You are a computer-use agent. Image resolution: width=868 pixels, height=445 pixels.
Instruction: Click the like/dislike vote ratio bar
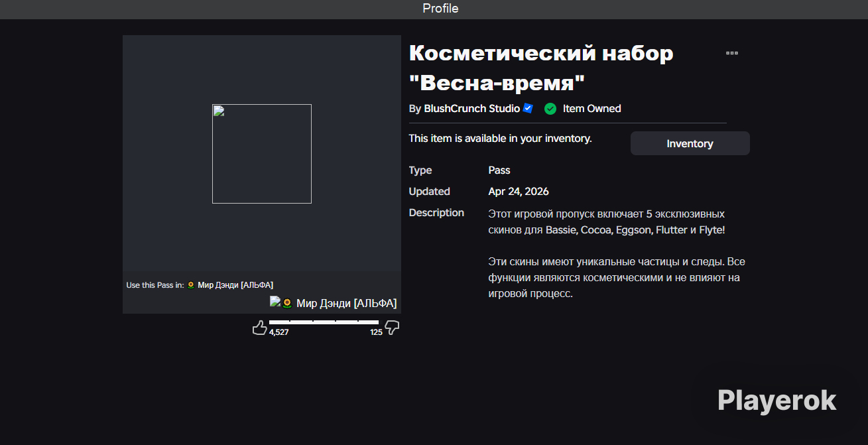click(324, 322)
